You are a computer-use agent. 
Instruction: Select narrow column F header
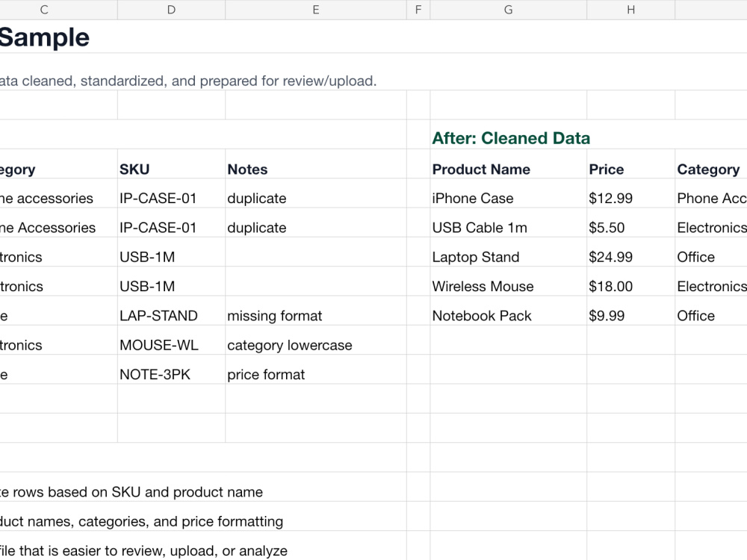tap(418, 10)
